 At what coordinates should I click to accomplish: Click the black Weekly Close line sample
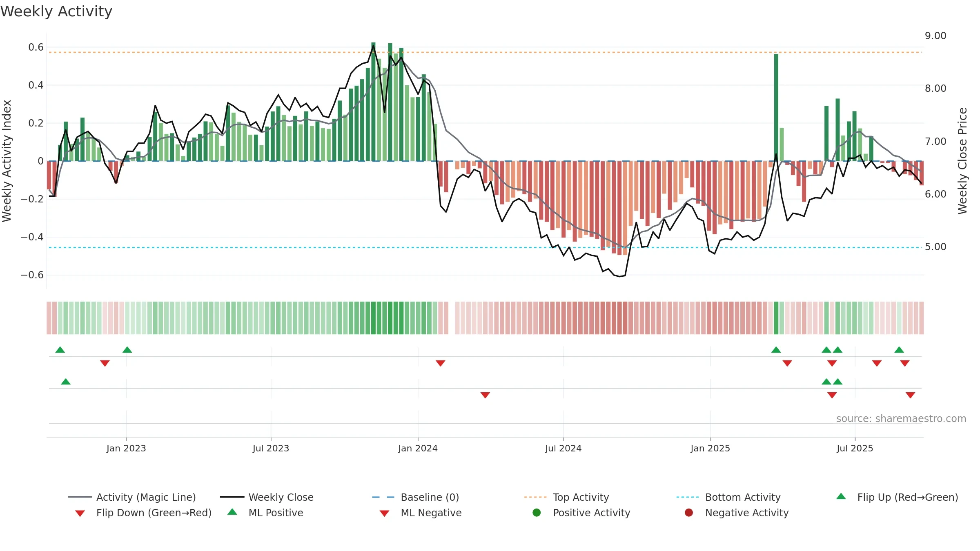click(x=232, y=497)
